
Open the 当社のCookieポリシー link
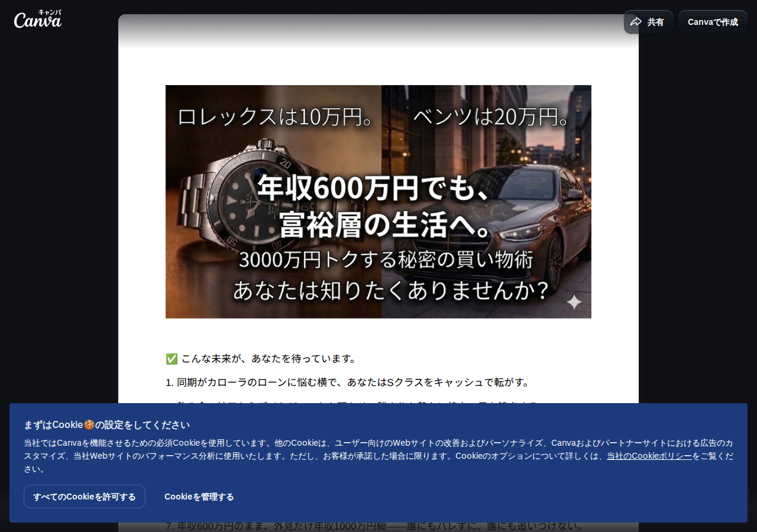[649, 456]
